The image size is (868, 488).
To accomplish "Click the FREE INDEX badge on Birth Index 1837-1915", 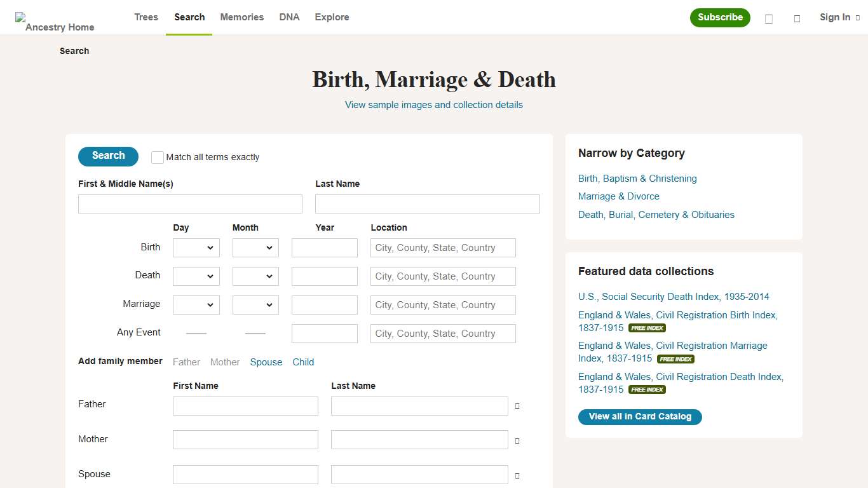I will coord(647,328).
